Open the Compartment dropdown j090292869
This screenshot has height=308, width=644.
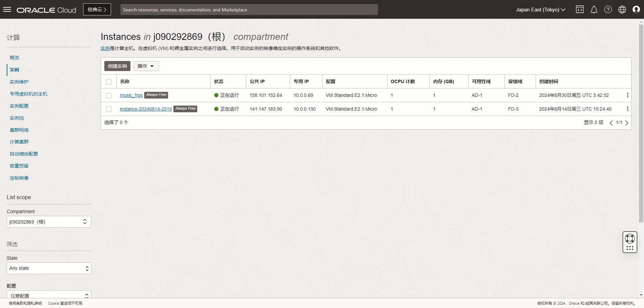pyautogui.click(x=49, y=222)
